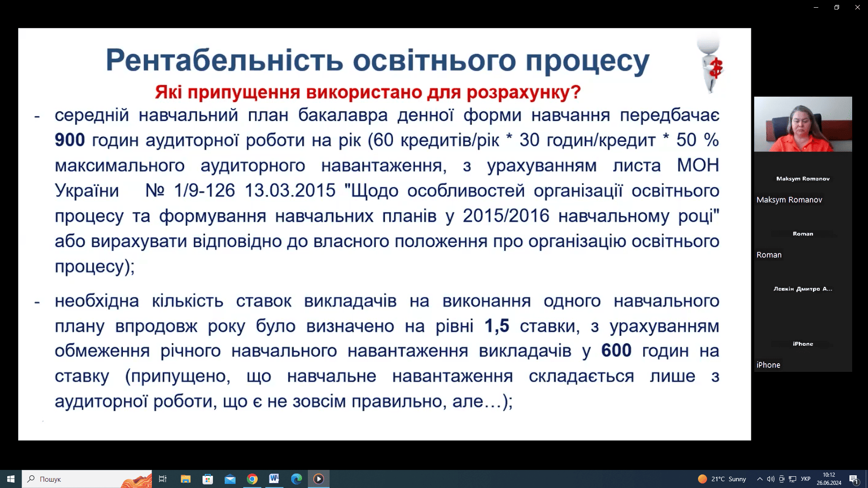
Task: Open the clock and date calendar
Action: (829, 479)
